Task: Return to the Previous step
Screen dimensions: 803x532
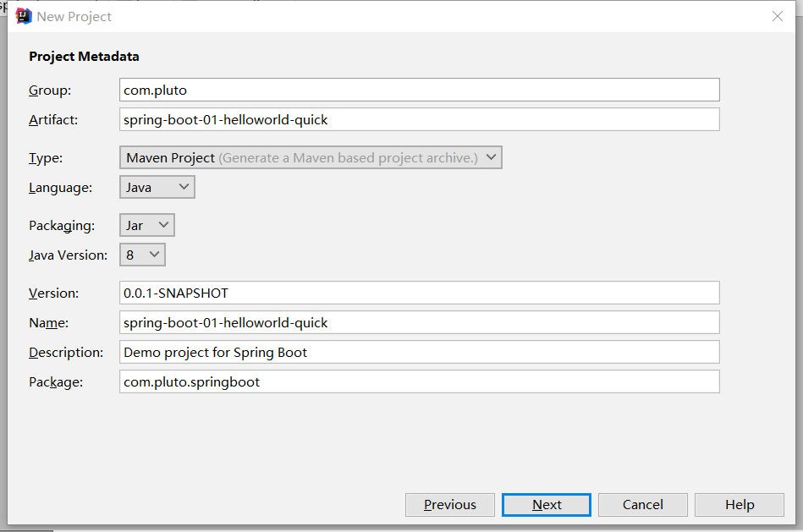Action: [x=450, y=505]
